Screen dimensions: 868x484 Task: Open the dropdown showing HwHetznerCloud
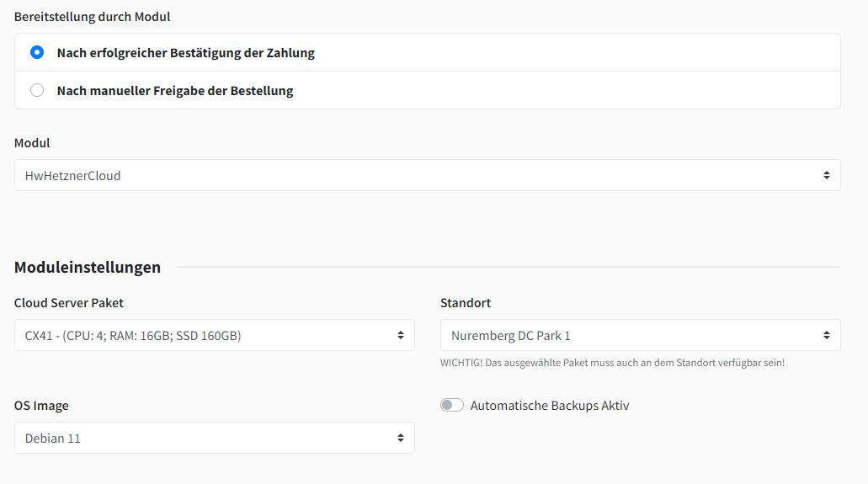(x=421, y=176)
